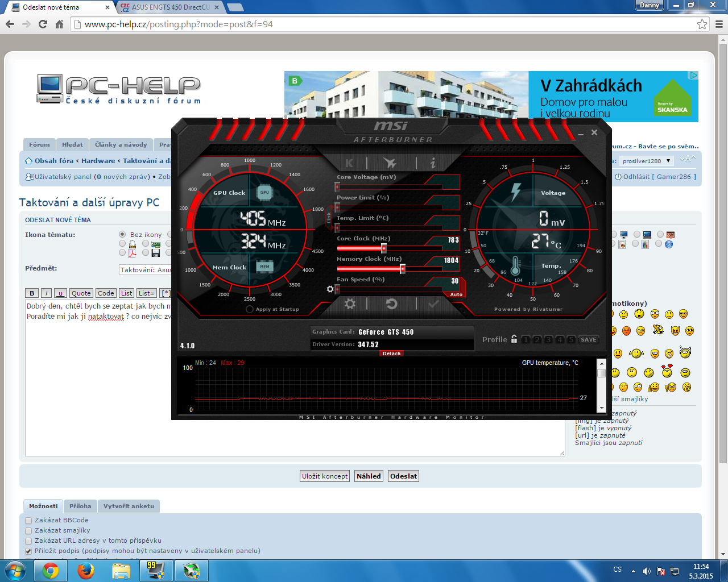
Task: Reload the page in Chrome
Action: [43, 24]
